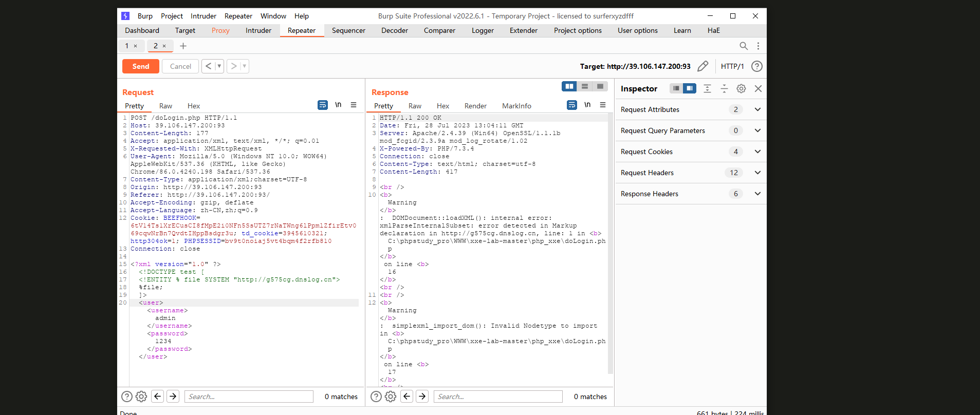
Task: Switch to the Logger tab
Action: 483,30
